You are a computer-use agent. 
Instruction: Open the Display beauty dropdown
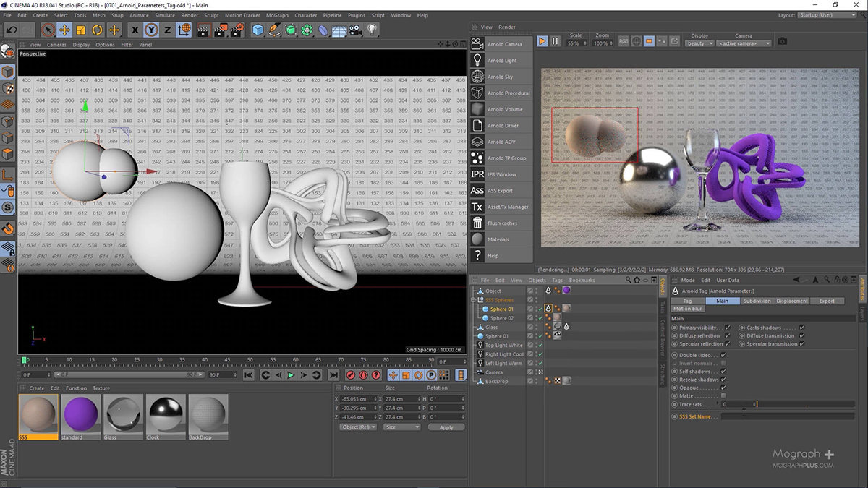[x=699, y=43]
